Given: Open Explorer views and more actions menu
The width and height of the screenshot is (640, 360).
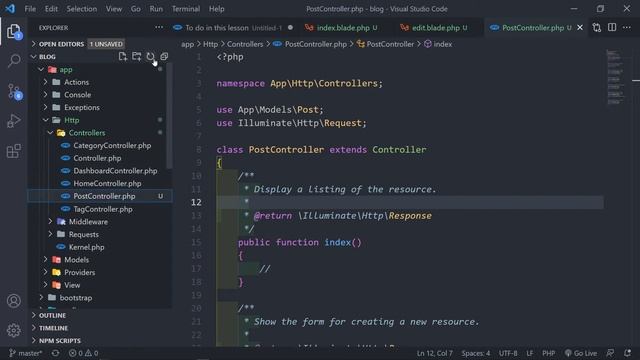Looking at the screenshot, I should click(x=159, y=27).
